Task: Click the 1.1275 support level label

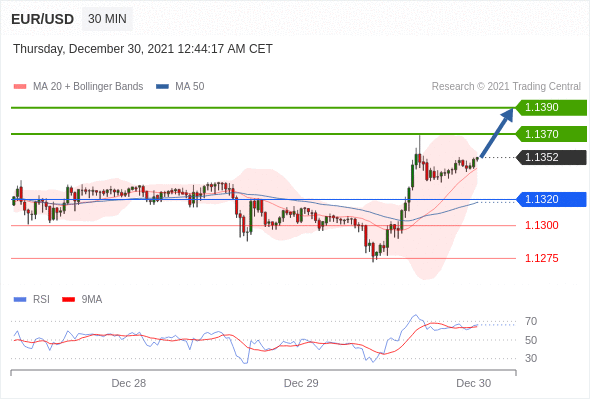Action: pyautogui.click(x=542, y=258)
